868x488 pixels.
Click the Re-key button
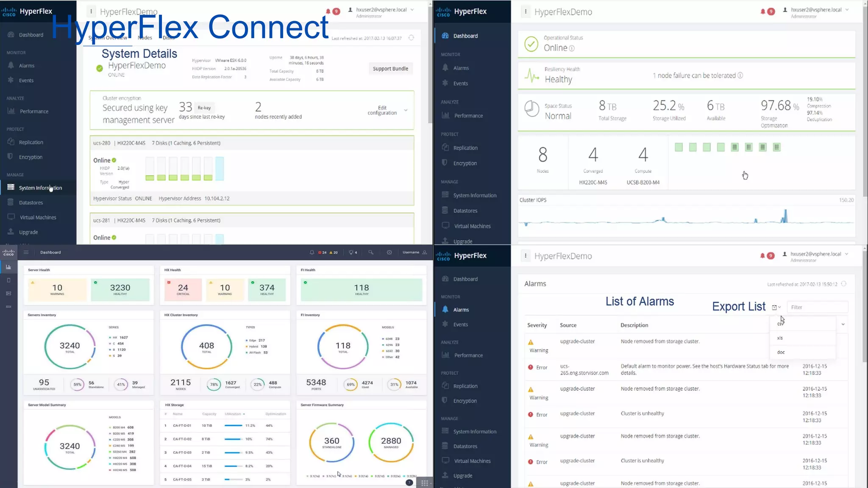204,108
